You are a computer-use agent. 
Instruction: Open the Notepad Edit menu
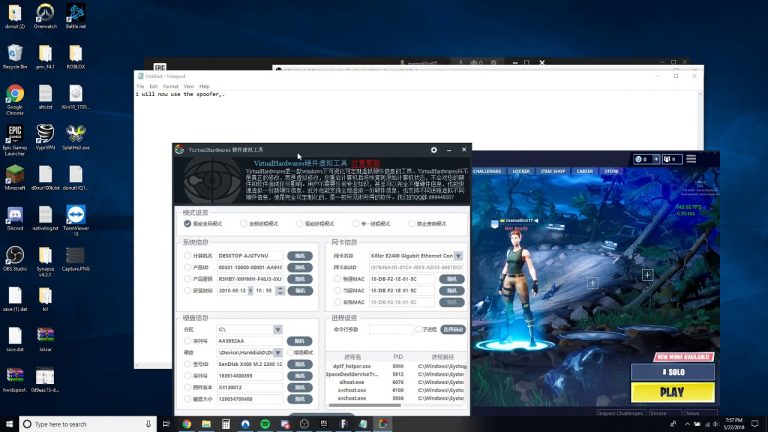click(x=153, y=86)
